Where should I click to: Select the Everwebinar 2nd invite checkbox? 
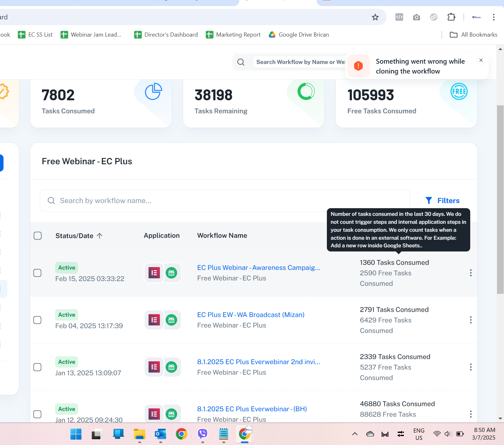pyautogui.click(x=37, y=367)
